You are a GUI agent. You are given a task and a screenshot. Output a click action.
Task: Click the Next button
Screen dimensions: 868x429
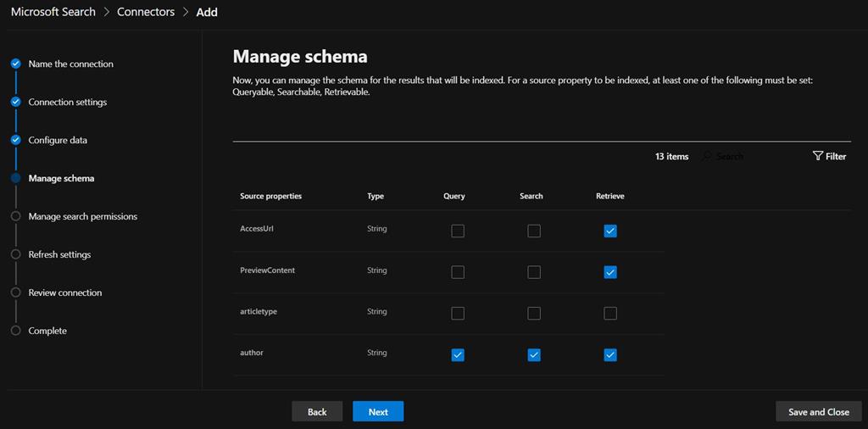click(x=378, y=411)
